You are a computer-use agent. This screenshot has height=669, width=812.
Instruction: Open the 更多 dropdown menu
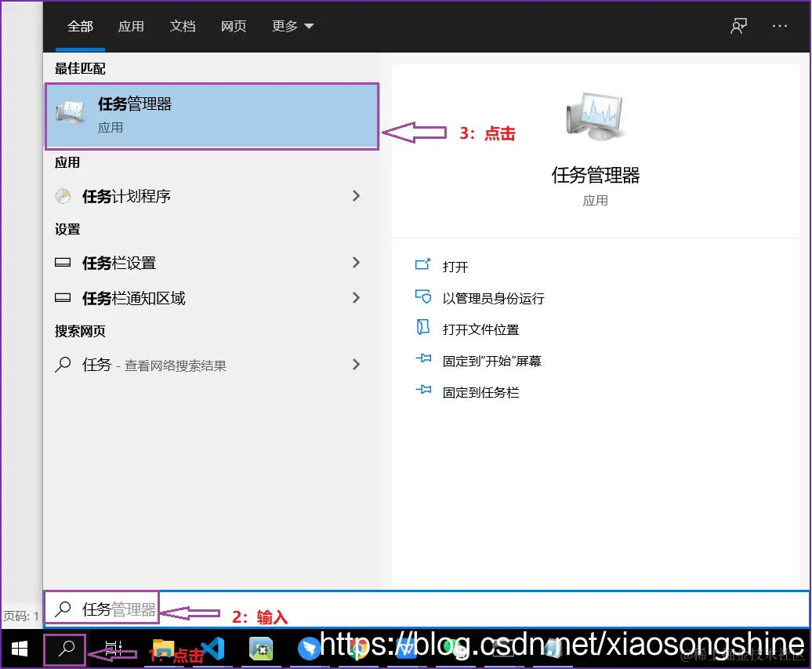[x=292, y=27]
